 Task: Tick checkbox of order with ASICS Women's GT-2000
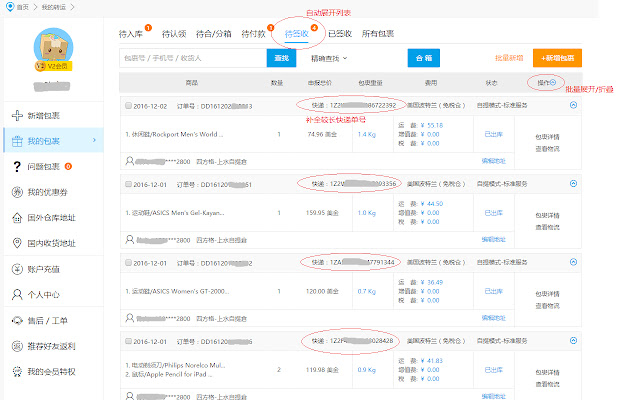(x=128, y=262)
